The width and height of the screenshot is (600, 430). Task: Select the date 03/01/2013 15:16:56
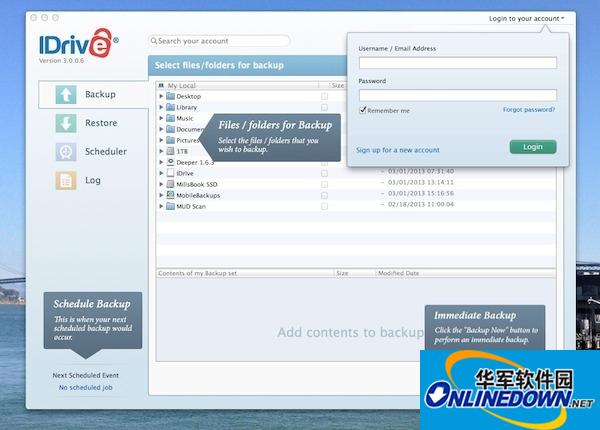(421, 193)
